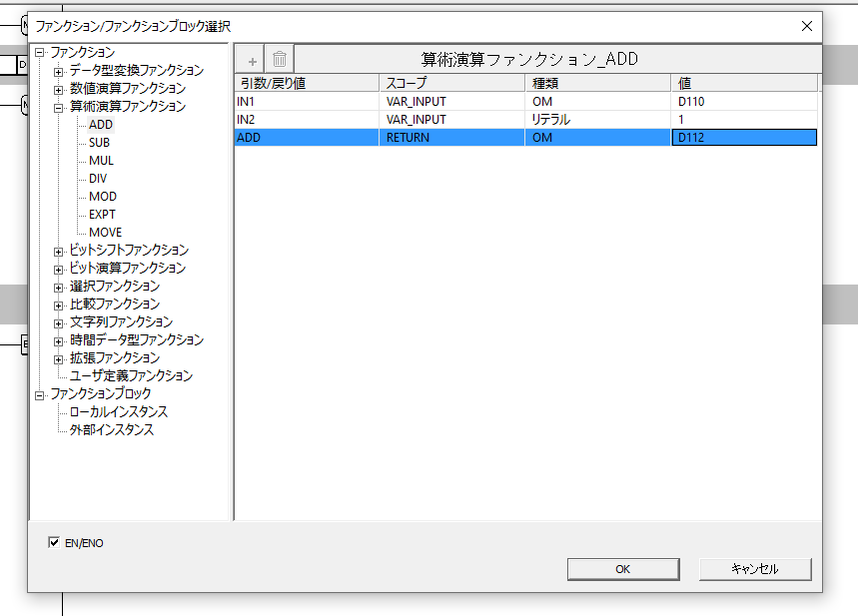The height and width of the screenshot is (616, 858).
Task: Click the OK button
Action: coord(622,569)
